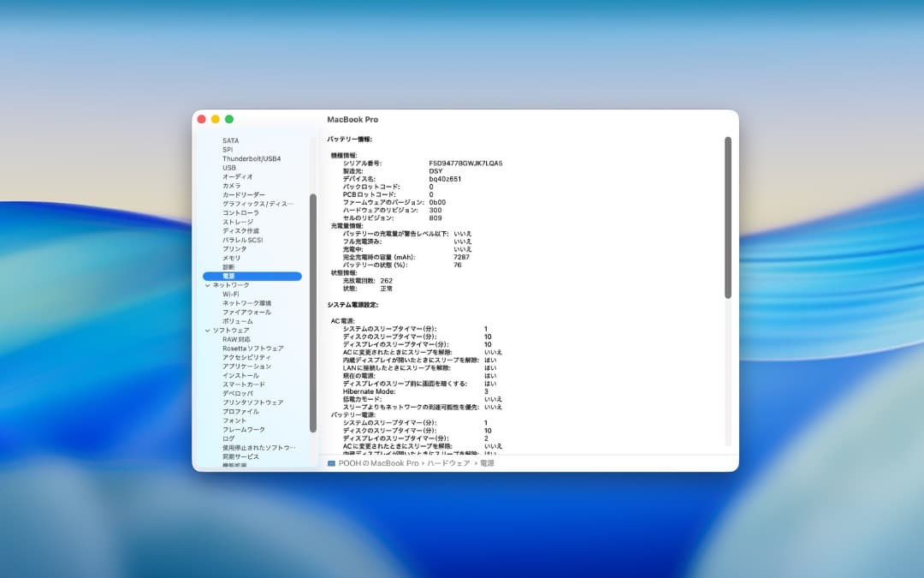Select スマートカード in the sidebar

243,384
